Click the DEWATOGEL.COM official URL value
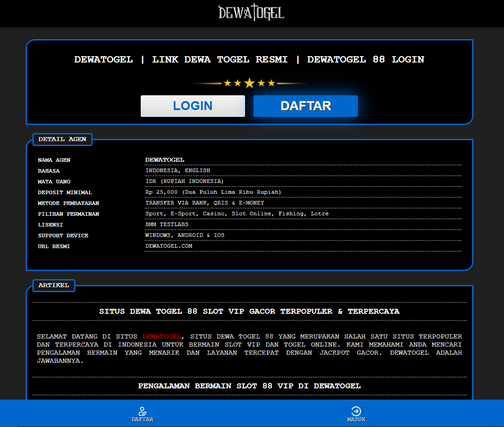 (169, 246)
